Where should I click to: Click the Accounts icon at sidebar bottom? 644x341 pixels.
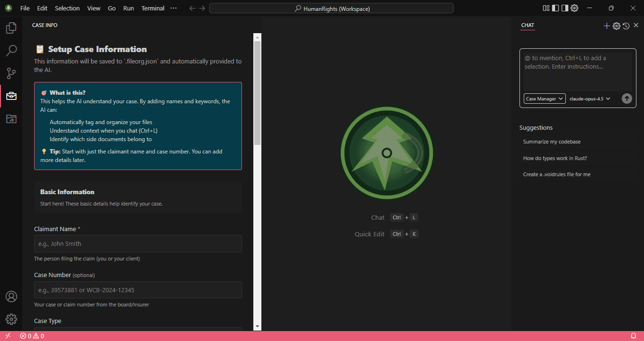(x=11, y=296)
